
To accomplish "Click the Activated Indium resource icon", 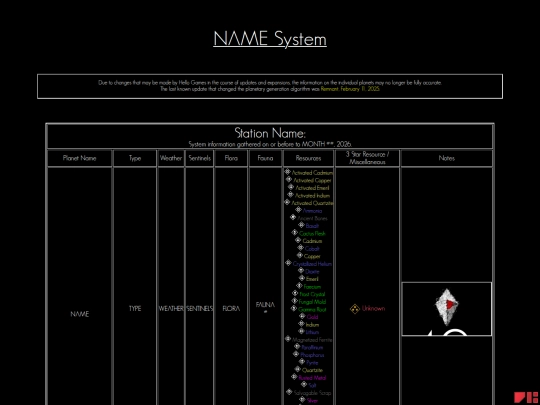I will tap(291, 195).
